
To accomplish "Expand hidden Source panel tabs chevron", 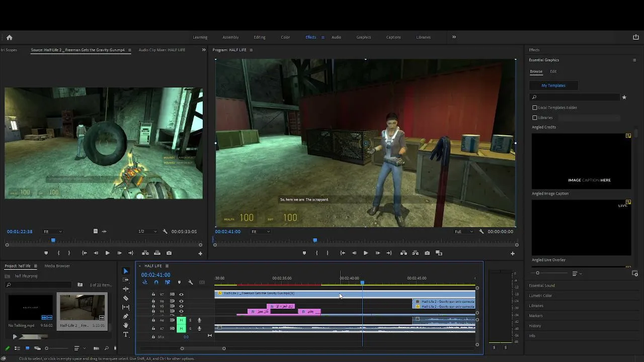I will [204, 50].
